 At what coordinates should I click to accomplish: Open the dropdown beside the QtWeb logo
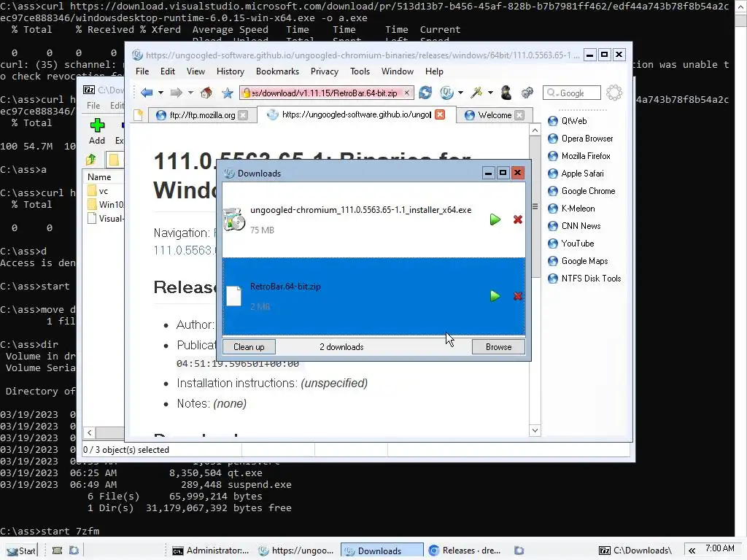click(x=460, y=93)
